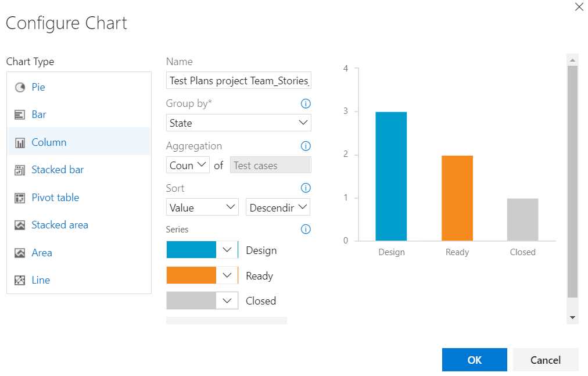The image size is (588, 376).
Task: Click the Series info icon
Action: [306, 229]
